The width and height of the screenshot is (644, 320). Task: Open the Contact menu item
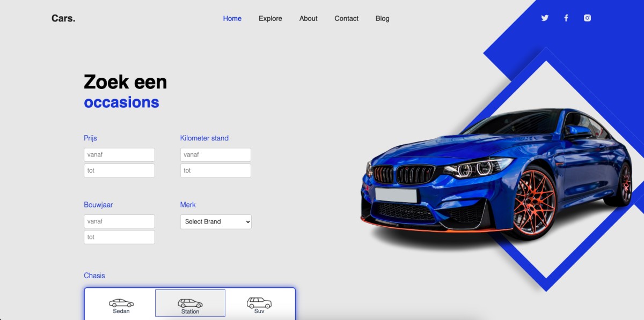[347, 18]
